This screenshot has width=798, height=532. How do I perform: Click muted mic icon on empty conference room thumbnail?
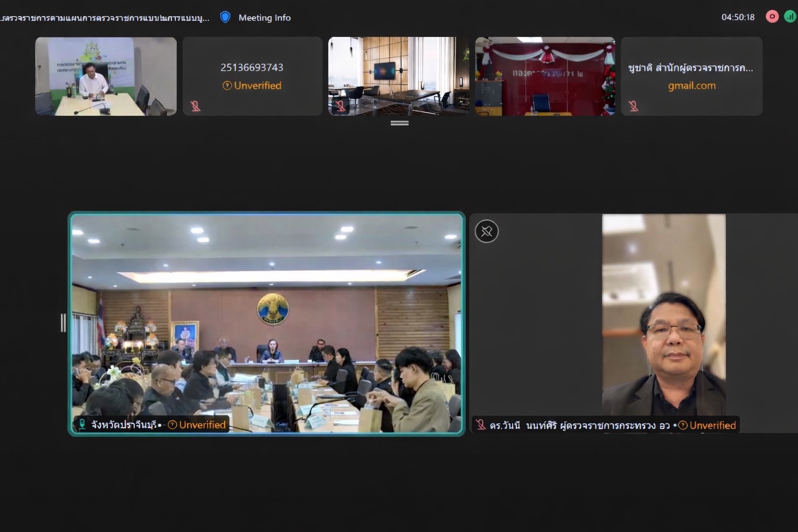tap(340, 106)
